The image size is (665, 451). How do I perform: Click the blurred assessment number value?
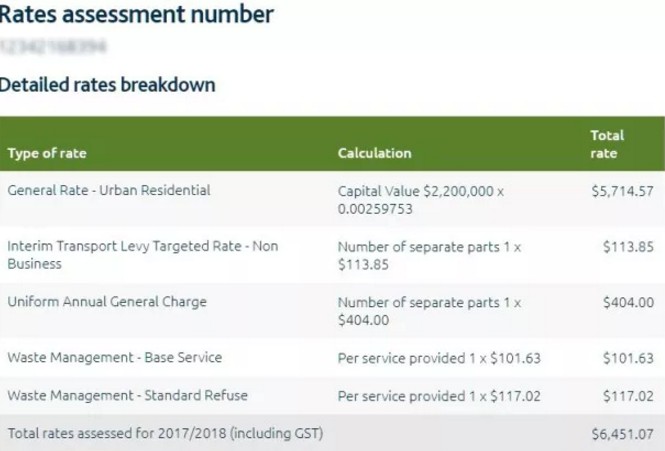[54, 46]
